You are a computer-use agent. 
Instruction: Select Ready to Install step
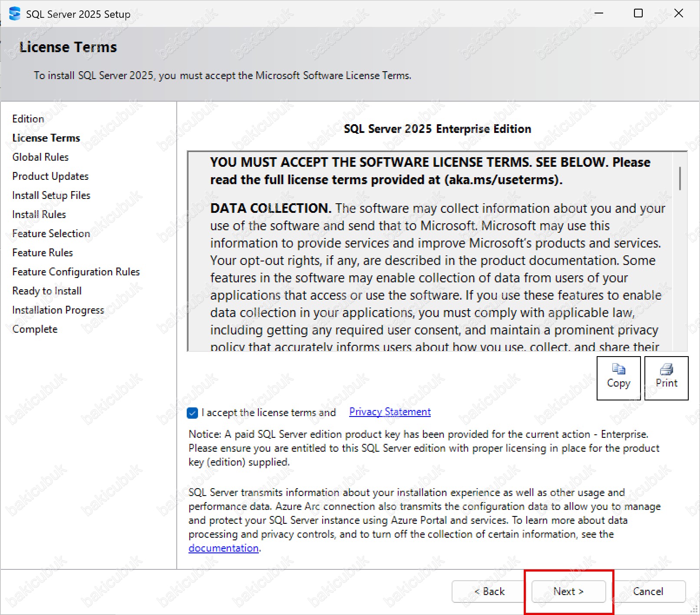click(x=47, y=291)
